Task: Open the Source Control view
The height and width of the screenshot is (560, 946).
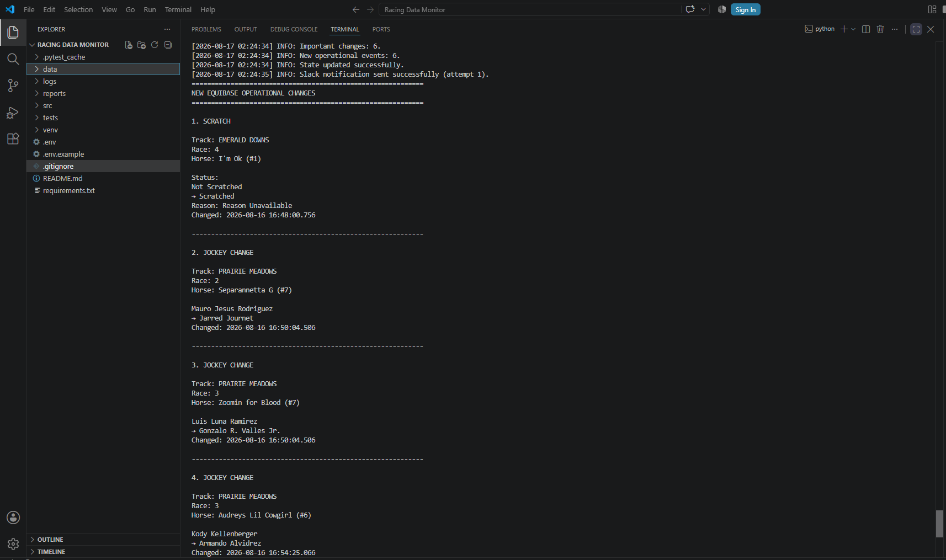Action: (13, 86)
